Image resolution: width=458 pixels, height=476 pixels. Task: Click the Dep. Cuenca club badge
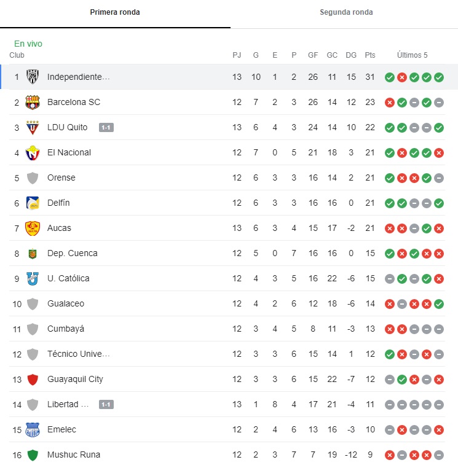(33, 254)
